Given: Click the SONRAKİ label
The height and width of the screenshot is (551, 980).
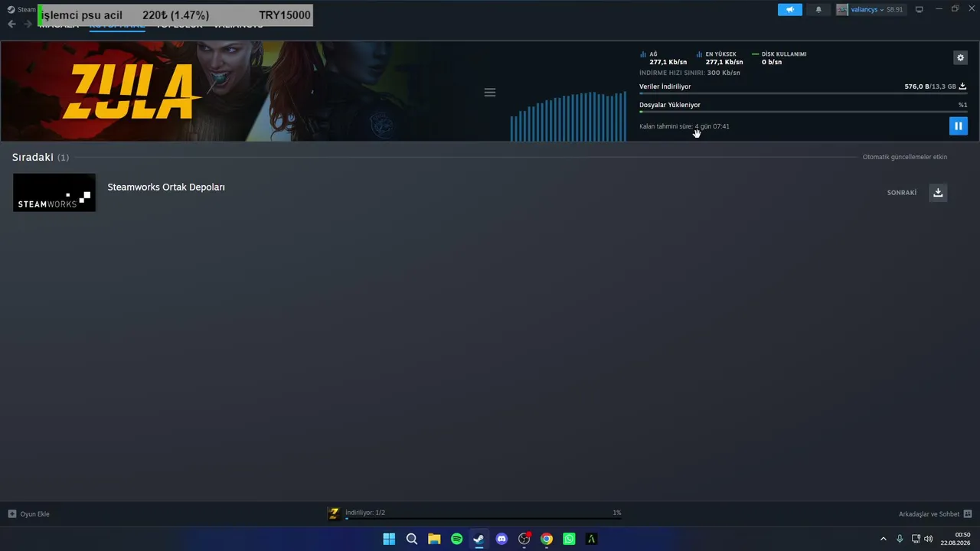Looking at the screenshot, I should [x=902, y=193].
